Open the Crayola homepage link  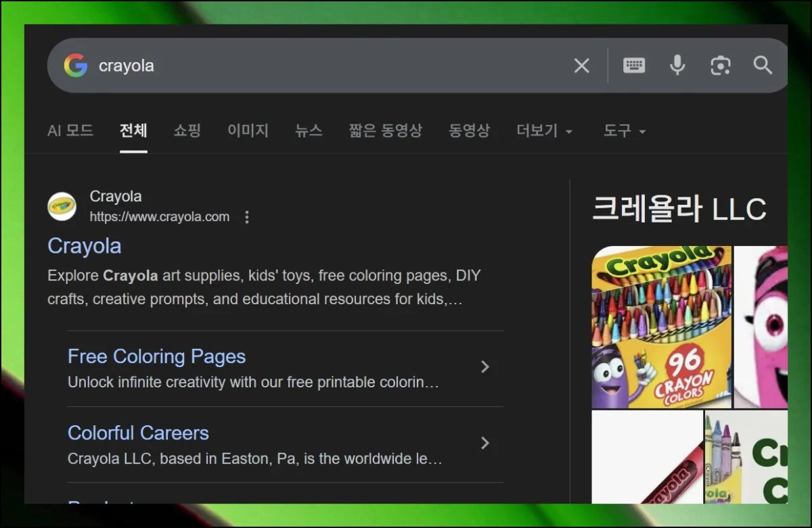84,245
